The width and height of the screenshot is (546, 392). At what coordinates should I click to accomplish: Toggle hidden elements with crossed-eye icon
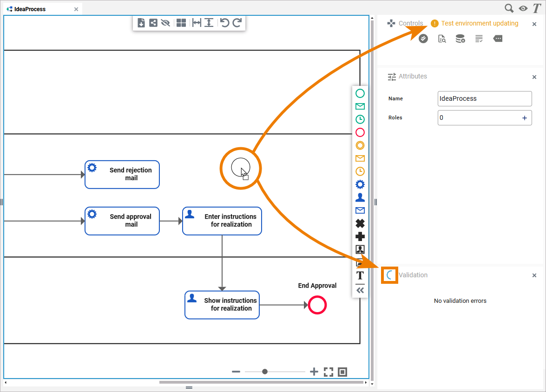point(165,23)
